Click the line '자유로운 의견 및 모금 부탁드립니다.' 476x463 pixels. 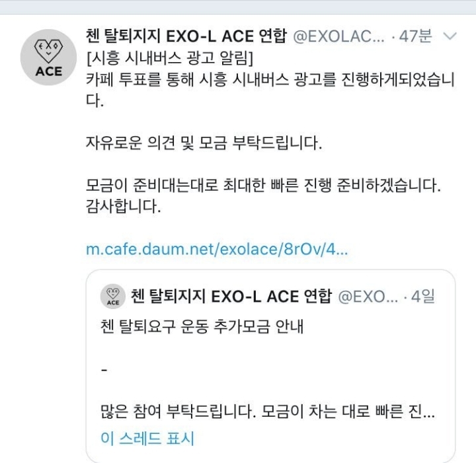coord(204,143)
